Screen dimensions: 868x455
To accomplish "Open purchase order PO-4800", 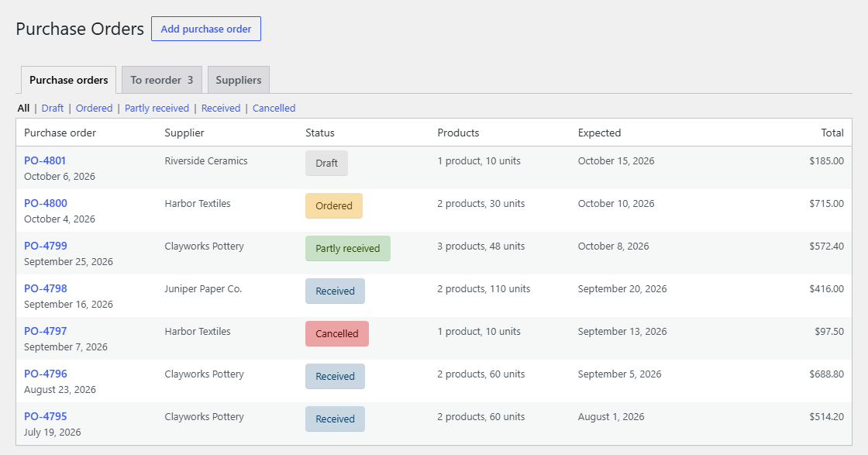I will click(46, 203).
